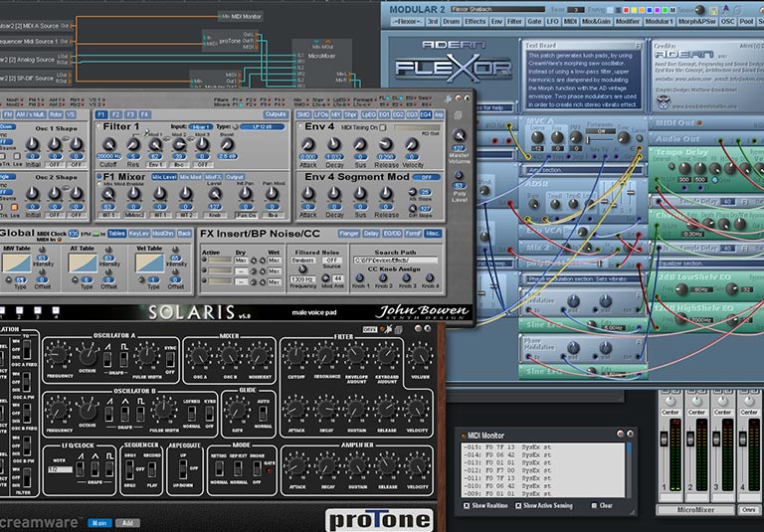Turn ProTone Oscillator A Octave knob

pyautogui.click(x=88, y=356)
